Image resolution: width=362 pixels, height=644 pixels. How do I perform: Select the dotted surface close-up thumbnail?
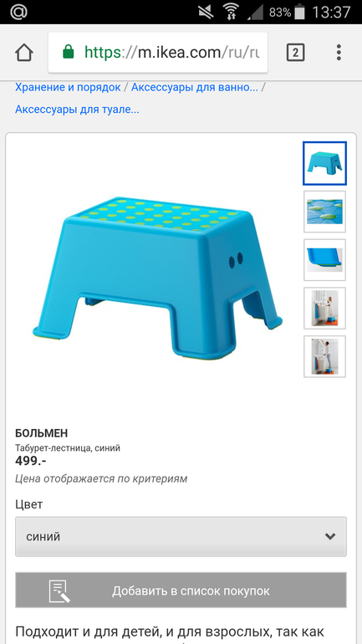[324, 212]
